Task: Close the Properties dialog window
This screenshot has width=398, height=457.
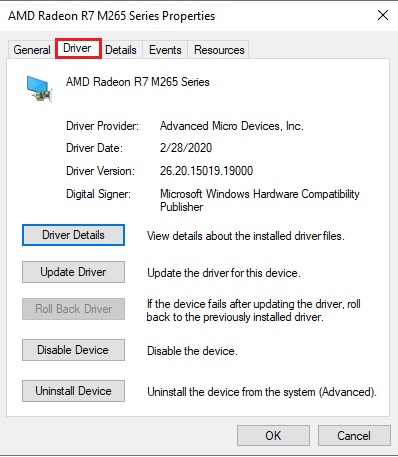Action: click(383, 15)
